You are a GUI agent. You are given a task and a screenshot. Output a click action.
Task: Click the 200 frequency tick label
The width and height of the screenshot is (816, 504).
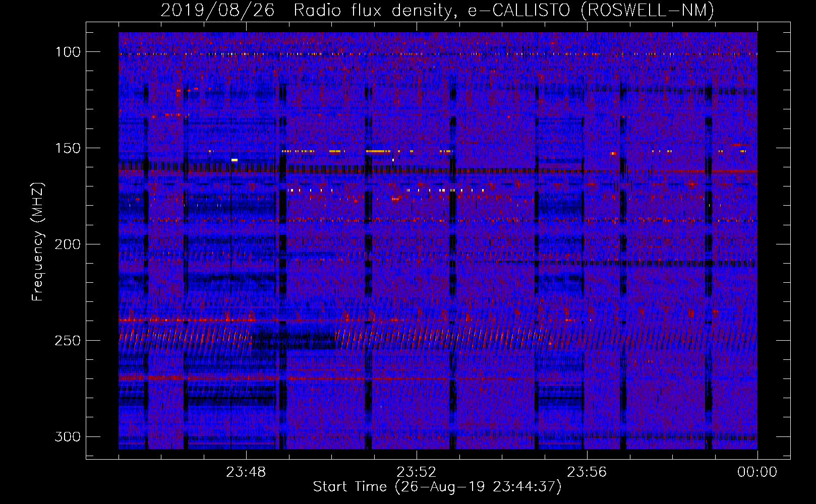(68, 244)
